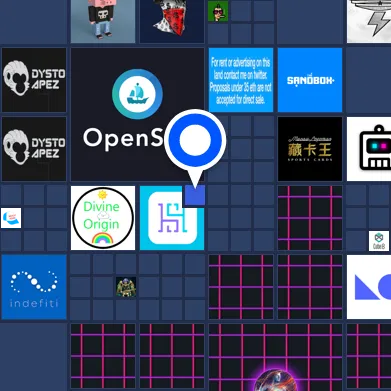Open the gold Chinese sports cards tile
Image resolution: width=391 pixels, height=391 pixels.
310,149
